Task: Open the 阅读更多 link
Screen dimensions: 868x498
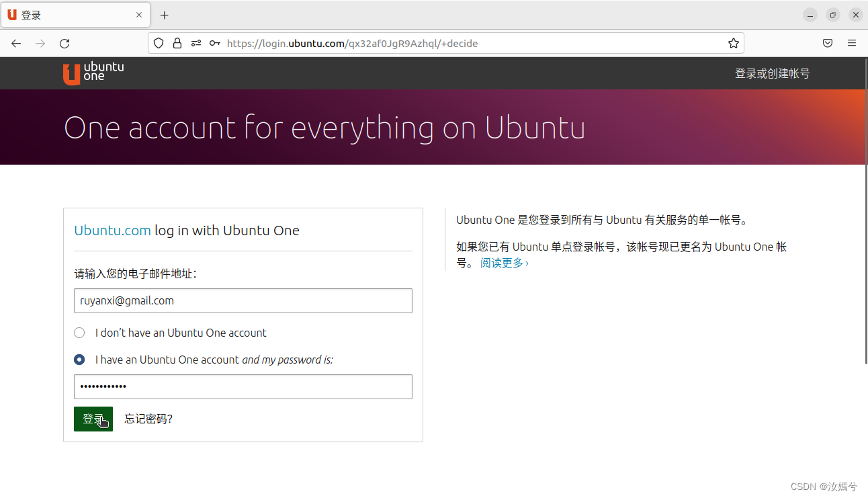Action: click(505, 263)
